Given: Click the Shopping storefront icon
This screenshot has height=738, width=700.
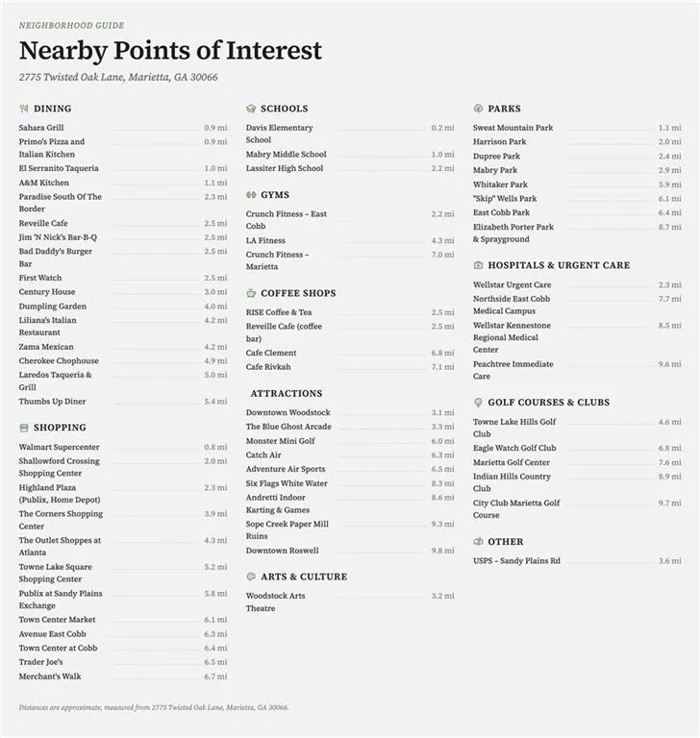Looking at the screenshot, I should 24,428.
